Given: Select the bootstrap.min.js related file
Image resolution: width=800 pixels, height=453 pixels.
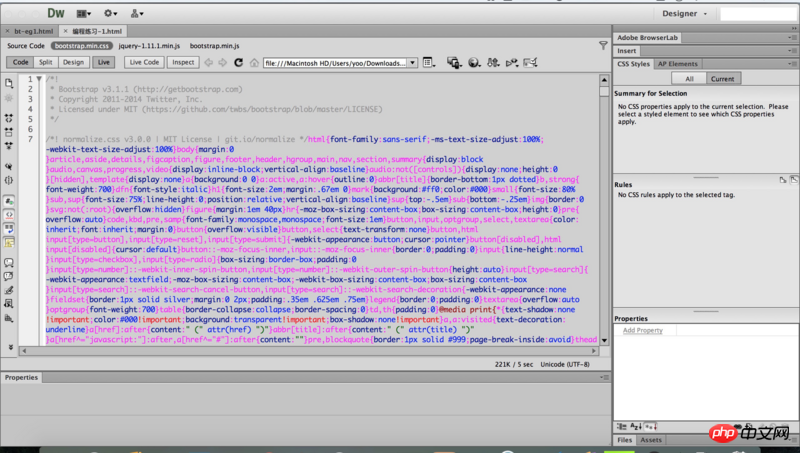Looking at the screenshot, I should pos(214,46).
